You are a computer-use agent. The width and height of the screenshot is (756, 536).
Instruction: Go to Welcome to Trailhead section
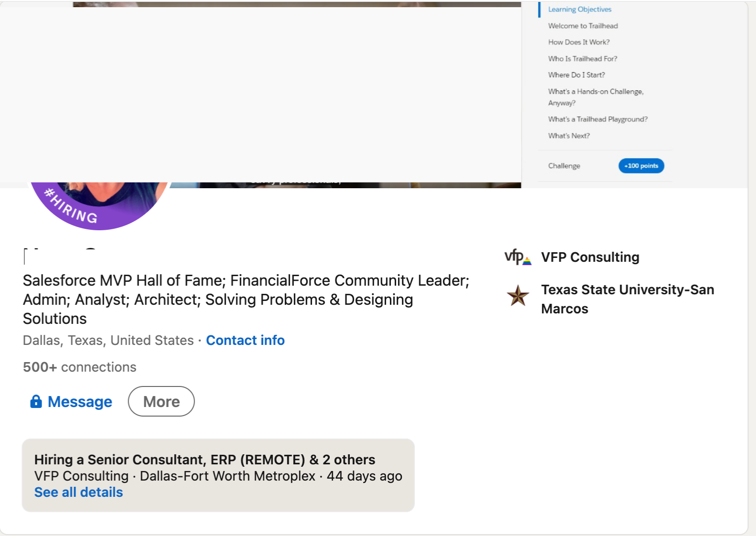point(583,26)
